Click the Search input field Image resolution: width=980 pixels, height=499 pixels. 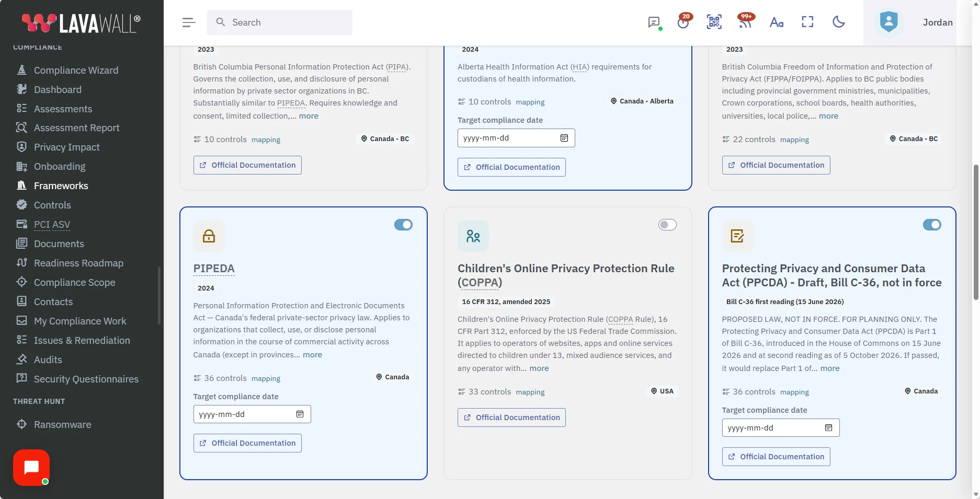point(279,22)
